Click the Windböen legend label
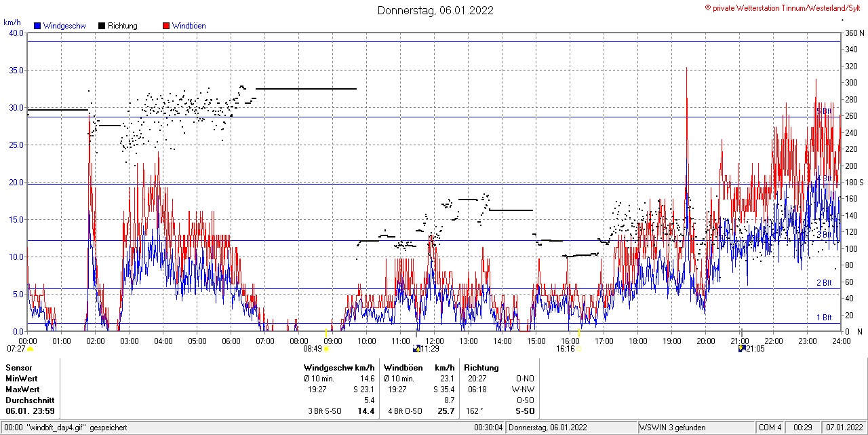Viewport: 868px width, 435px height. (189, 26)
